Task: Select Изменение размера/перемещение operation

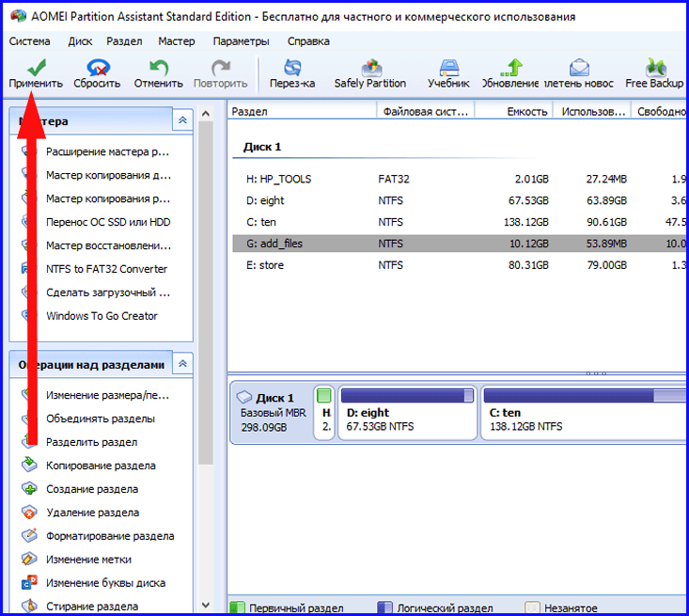Action: pyautogui.click(x=108, y=395)
